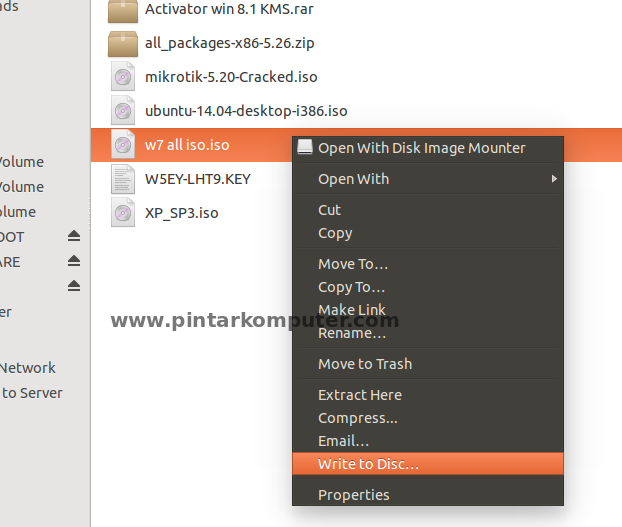The width and height of the screenshot is (622, 527).
Task: Click the ubuntu-14.04-desktop-i386.iso disc icon
Action: tap(123, 111)
